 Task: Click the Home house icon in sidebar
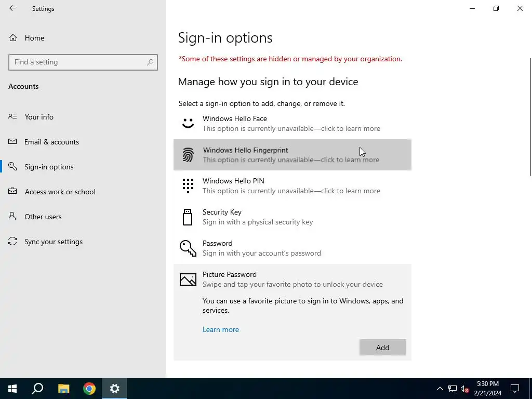click(x=13, y=37)
